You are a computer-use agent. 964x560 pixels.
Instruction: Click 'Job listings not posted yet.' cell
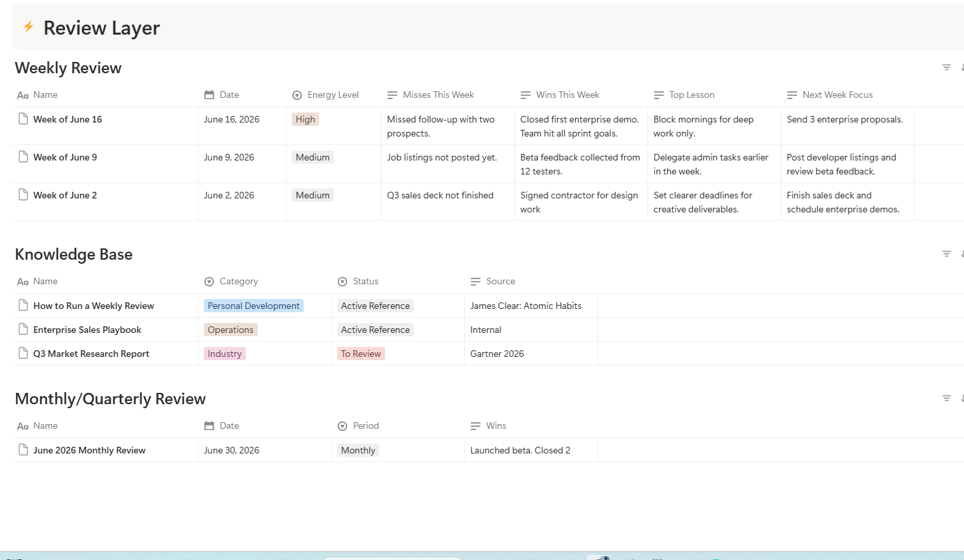448,164
